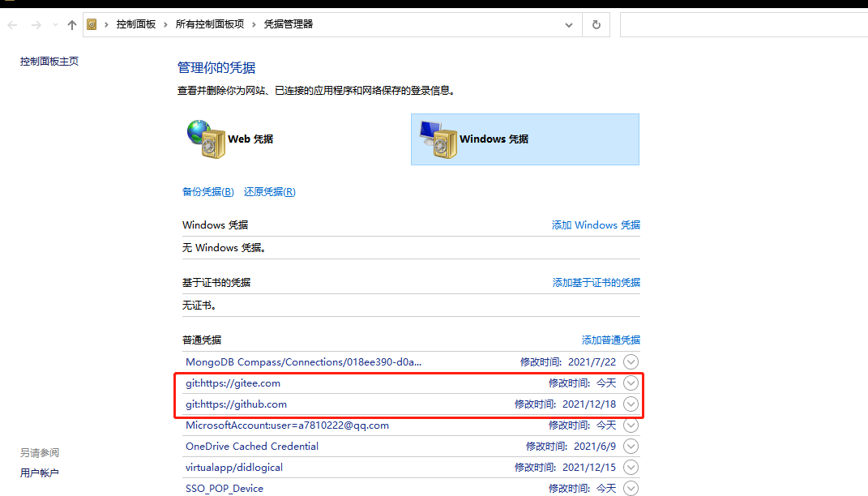Click modified date 2021/7/22 text
The width and height of the screenshot is (868, 496).
[592, 362]
